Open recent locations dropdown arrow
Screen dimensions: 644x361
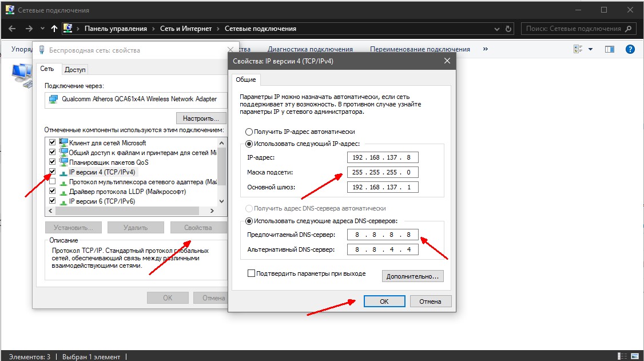tap(42, 29)
